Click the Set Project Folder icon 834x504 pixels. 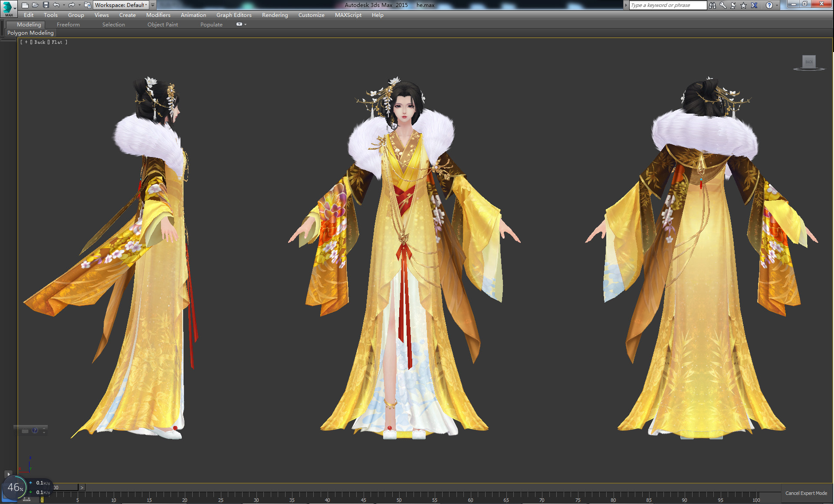tap(88, 5)
